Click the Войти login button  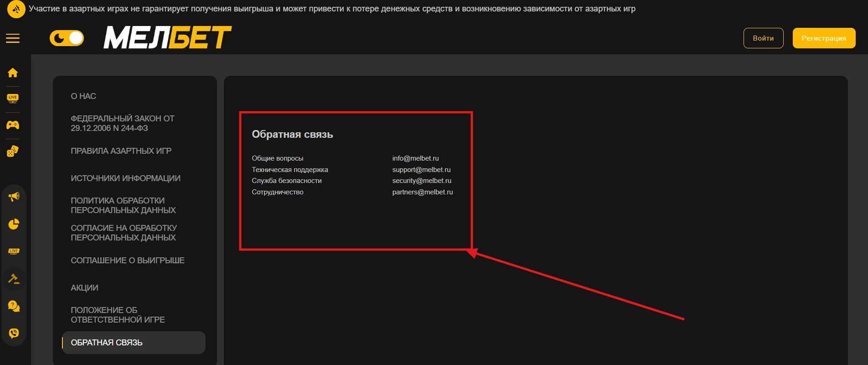point(763,38)
